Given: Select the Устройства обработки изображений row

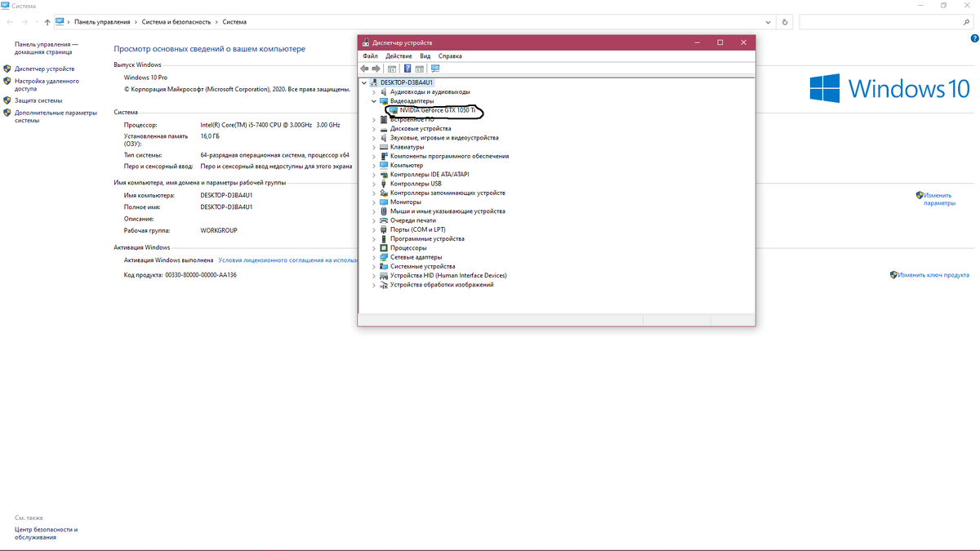Looking at the screenshot, I should click(x=442, y=285).
